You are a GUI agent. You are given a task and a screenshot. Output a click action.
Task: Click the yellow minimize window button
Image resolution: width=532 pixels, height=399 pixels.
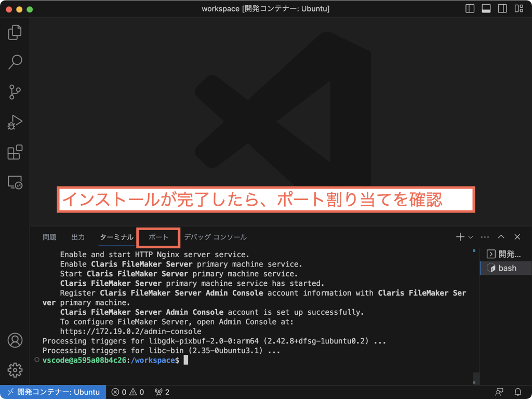(19, 9)
